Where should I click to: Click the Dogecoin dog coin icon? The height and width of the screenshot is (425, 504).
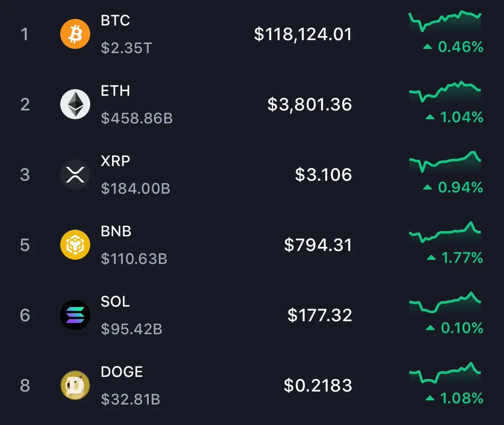click(x=75, y=385)
